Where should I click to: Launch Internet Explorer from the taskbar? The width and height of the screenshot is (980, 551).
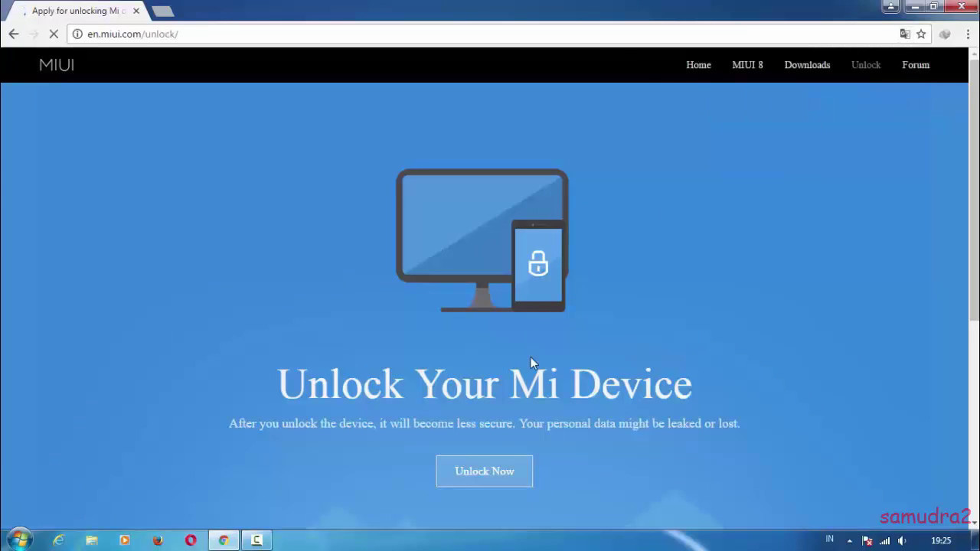(59, 540)
